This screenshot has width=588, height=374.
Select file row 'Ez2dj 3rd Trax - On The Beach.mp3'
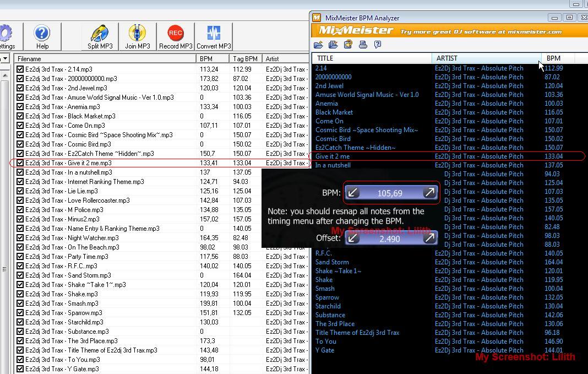tap(72, 247)
